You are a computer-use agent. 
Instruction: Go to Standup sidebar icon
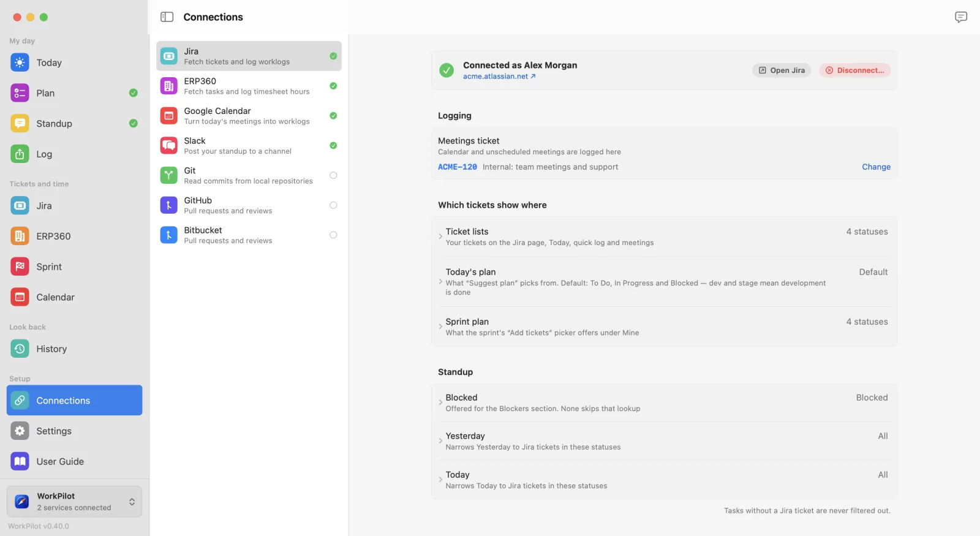pos(20,124)
